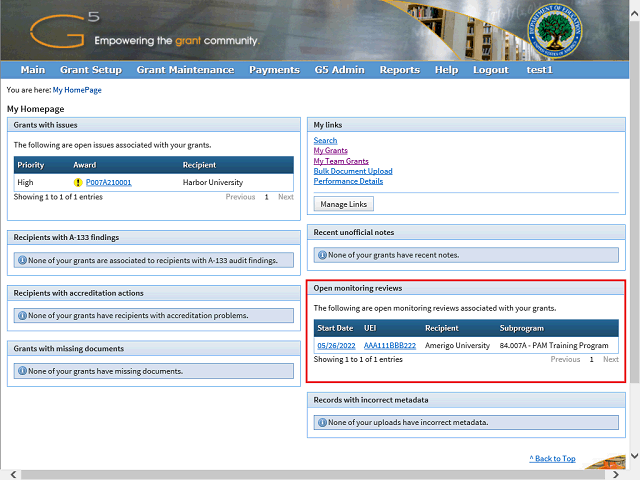The image size is (640, 480).
Task: Open the Grant Maintenance menu
Action: pyautogui.click(x=185, y=70)
